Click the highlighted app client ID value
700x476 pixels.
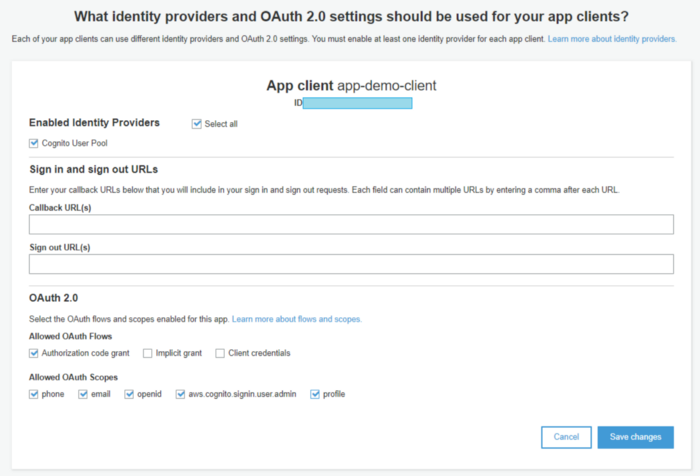358,103
